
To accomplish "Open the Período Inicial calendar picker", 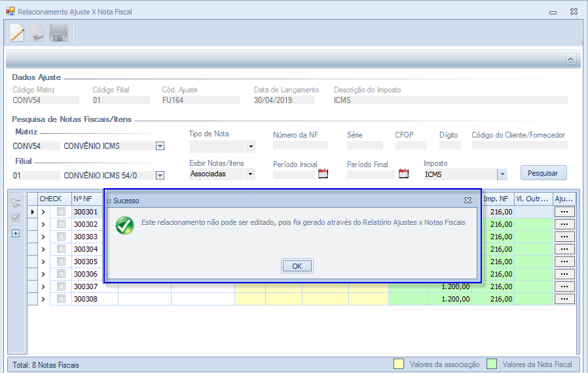I will click(x=323, y=174).
